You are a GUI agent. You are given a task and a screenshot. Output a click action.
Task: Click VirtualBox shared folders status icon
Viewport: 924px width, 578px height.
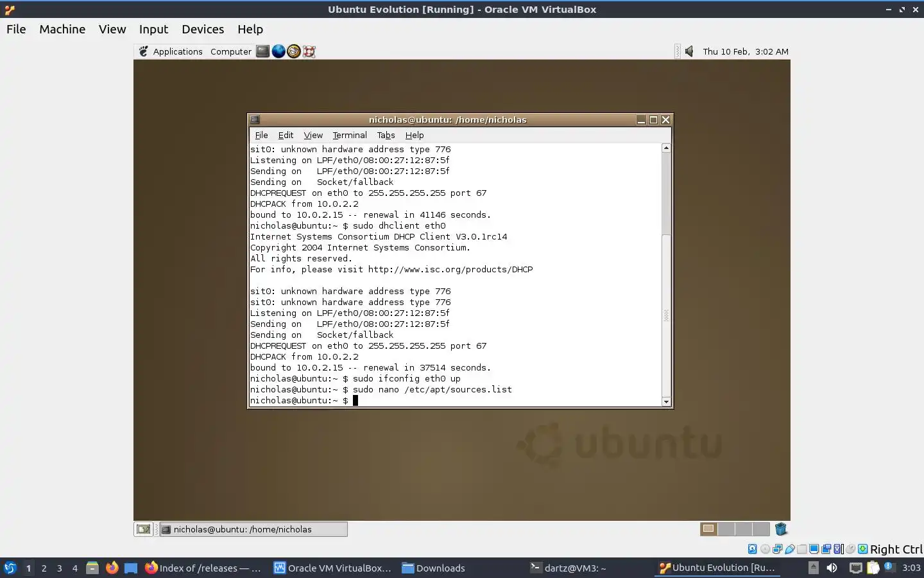801,549
